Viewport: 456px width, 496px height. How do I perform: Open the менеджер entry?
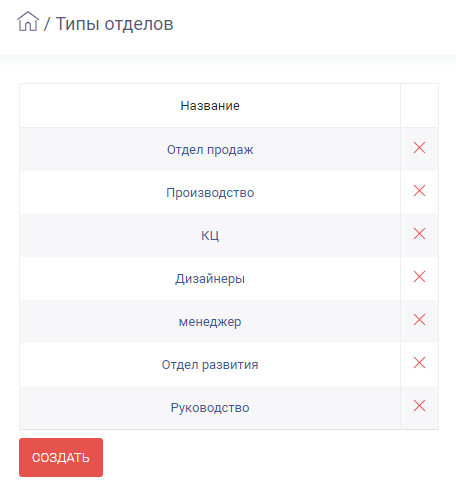pyautogui.click(x=210, y=322)
